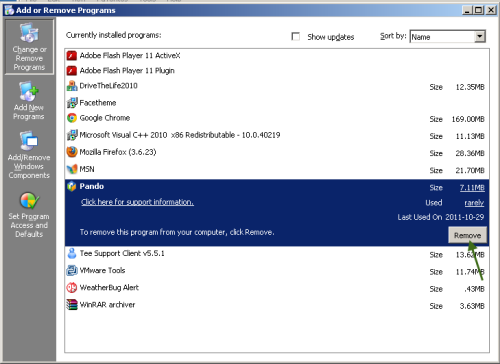Click the 28.36MB size of Mozilla Firefox
The height and width of the screenshot is (364, 500).
pos(470,153)
